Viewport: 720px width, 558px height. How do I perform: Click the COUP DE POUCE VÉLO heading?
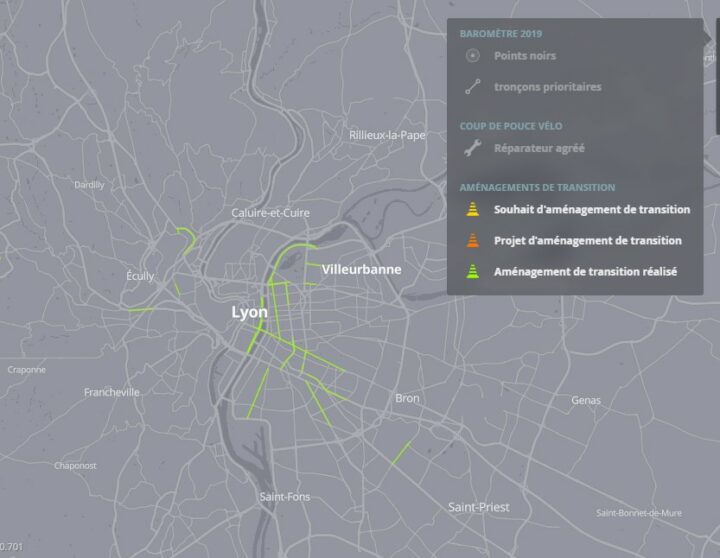[x=511, y=126]
